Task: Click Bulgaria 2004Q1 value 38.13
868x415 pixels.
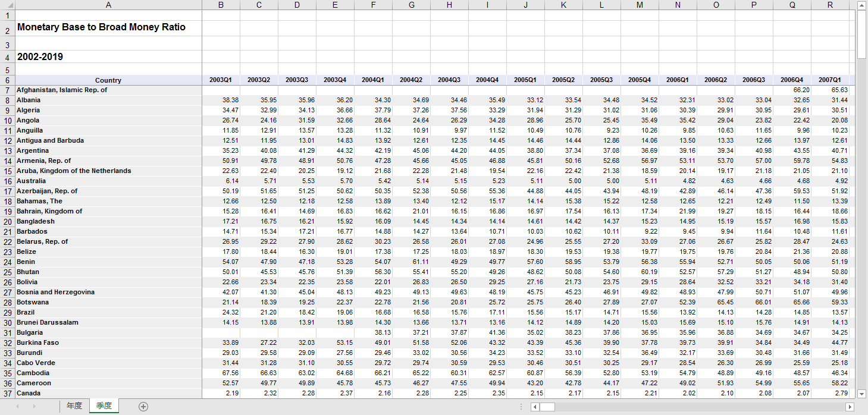Action: [373, 332]
